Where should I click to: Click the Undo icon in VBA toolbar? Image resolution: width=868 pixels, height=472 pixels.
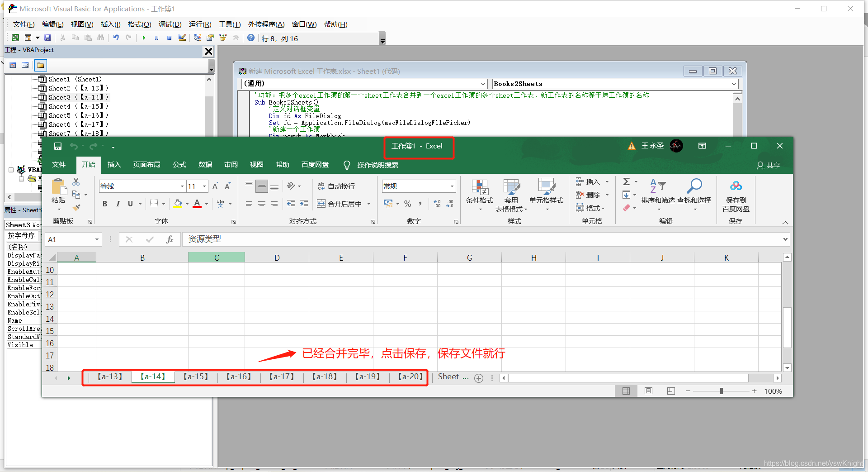116,38
